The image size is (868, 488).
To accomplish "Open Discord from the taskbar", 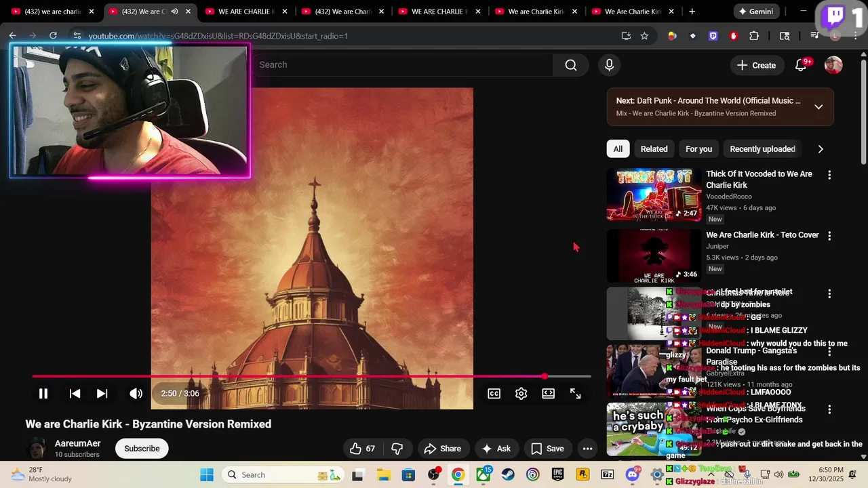I will 633,474.
